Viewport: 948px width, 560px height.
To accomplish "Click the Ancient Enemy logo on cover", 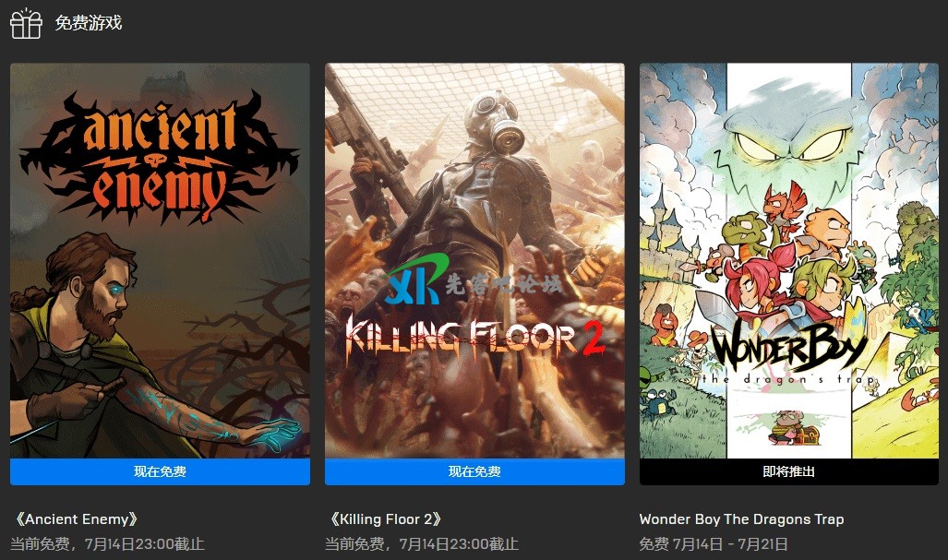I will pos(159,157).
